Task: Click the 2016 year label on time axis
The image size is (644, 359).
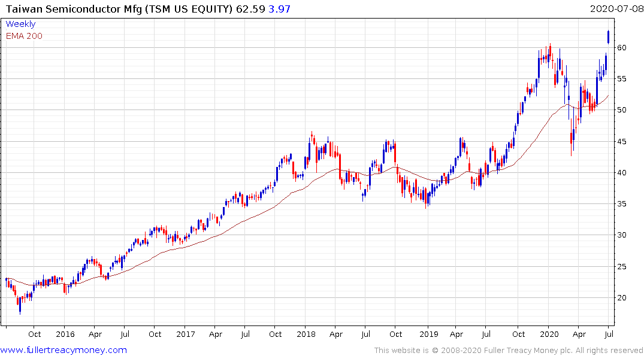Action: click(65, 334)
